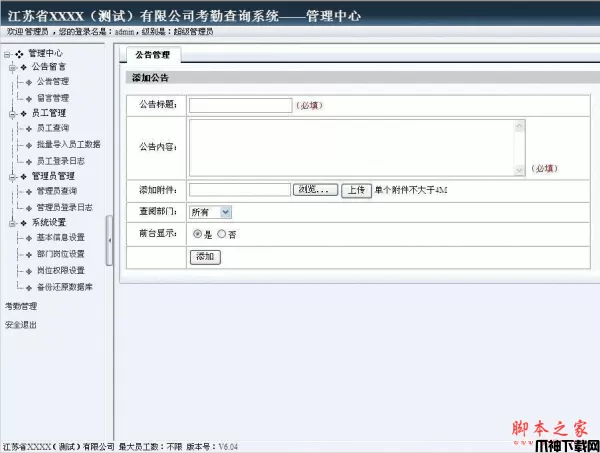Click the attachment file path field
This screenshot has height=453, width=600.
pos(240,190)
